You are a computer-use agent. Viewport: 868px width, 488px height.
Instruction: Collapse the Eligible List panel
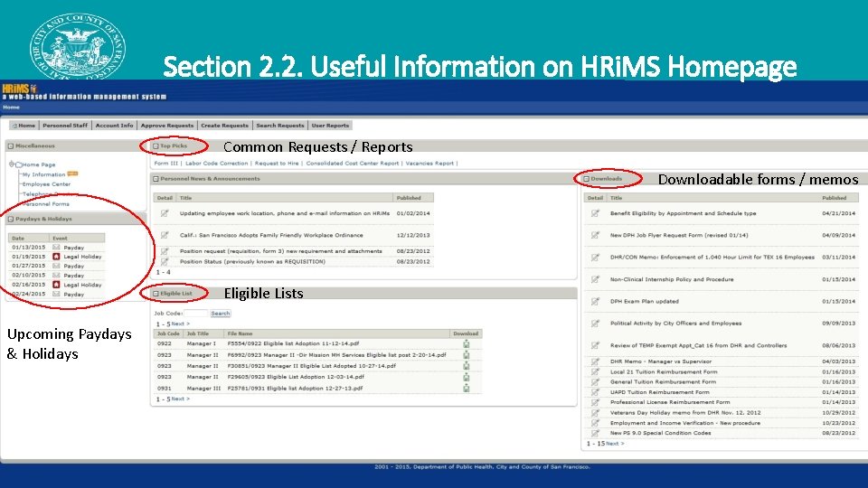[x=156, y=293]
